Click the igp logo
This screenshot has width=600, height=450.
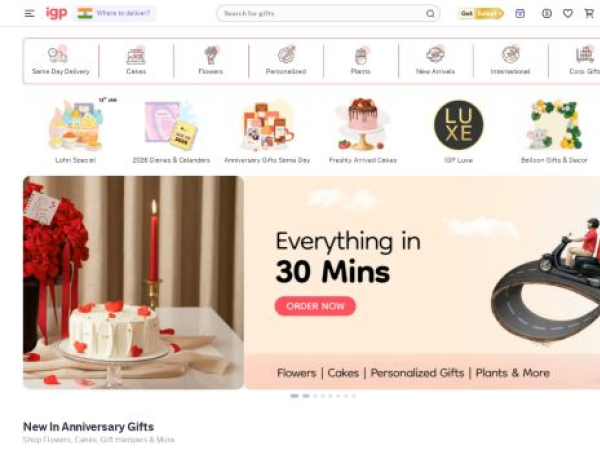[x=57, y=13]
